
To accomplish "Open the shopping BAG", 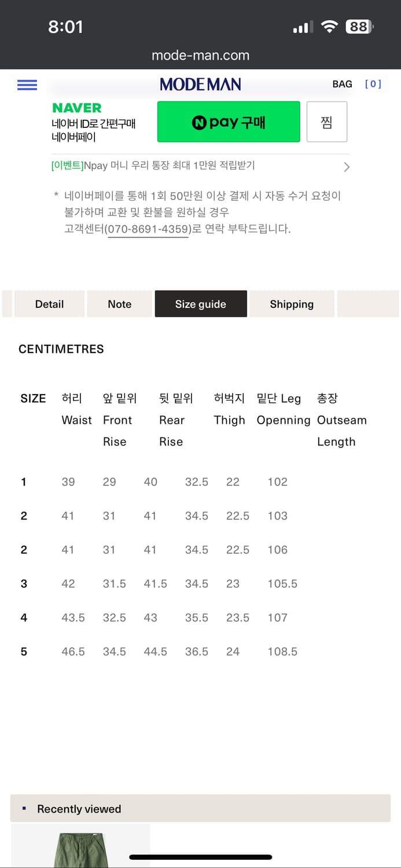I will pyautogui.click(x=342, y=84).
